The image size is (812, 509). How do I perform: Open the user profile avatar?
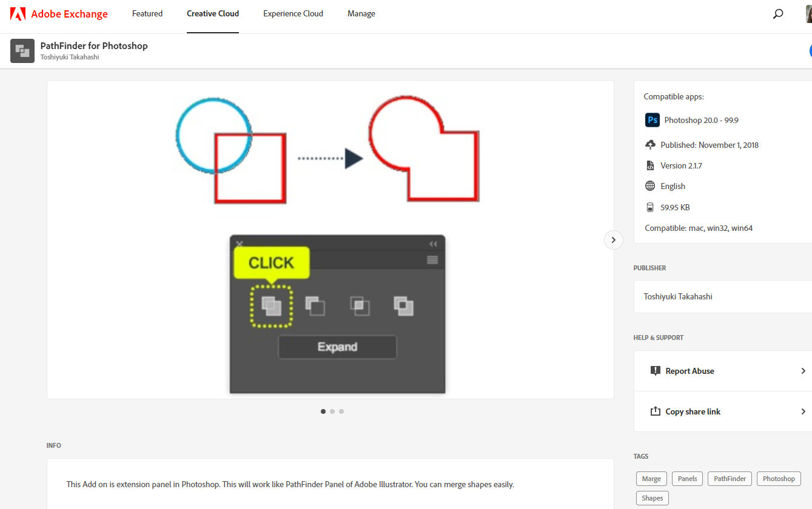808,14
